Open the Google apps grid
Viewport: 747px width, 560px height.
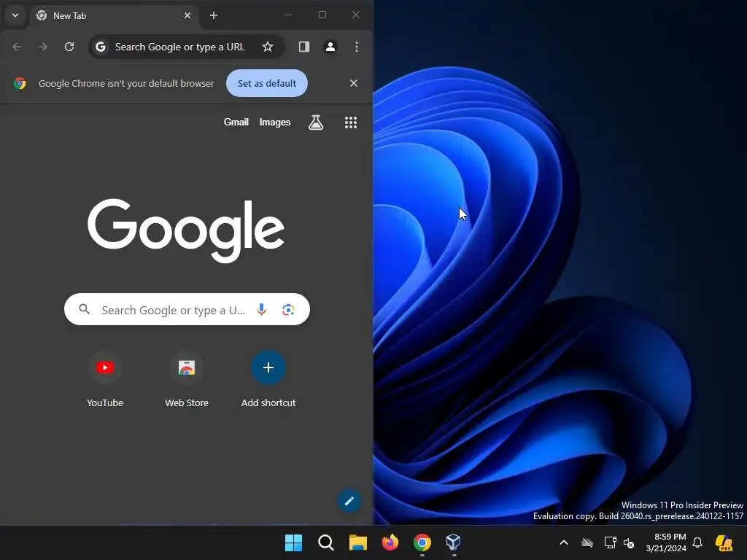point(351,122)
